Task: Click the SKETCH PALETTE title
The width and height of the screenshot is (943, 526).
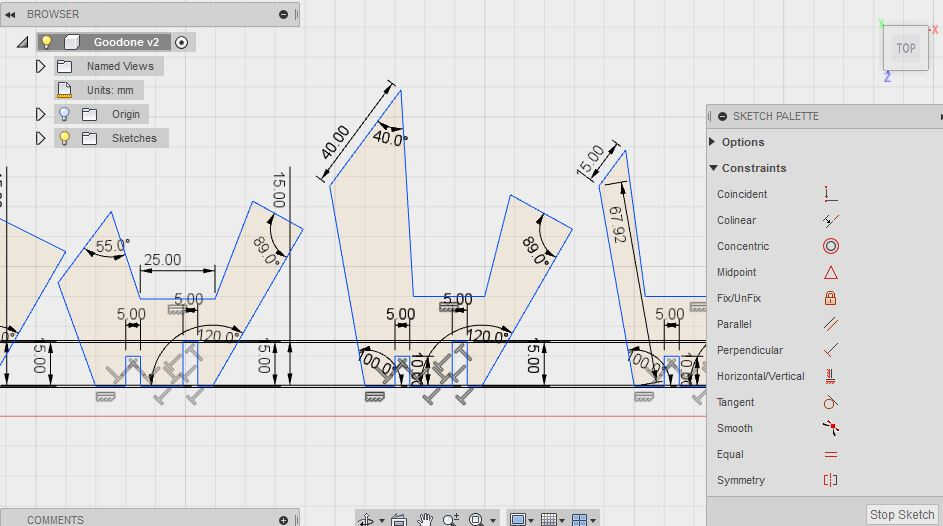Action: (x=776, y=117)
